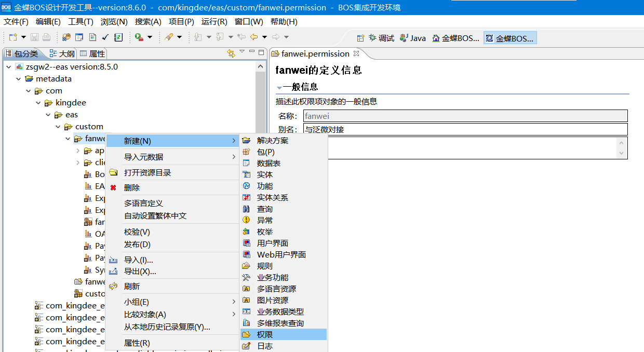
Task: Click the green run toolbar icon
Action: tap(139, 37)
